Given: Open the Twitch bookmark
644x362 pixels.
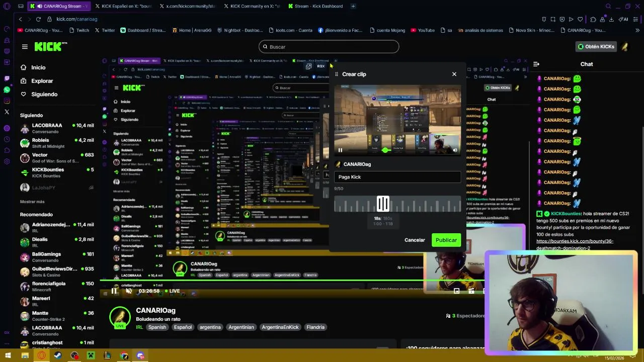Looking at the screenshot, I should point(79,30).
